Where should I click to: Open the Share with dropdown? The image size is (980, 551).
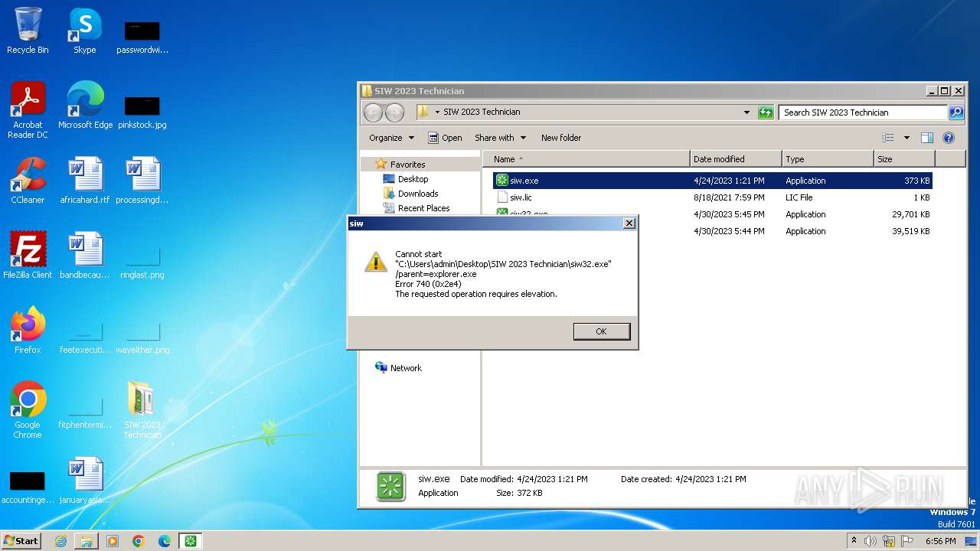tap(500, 138)
